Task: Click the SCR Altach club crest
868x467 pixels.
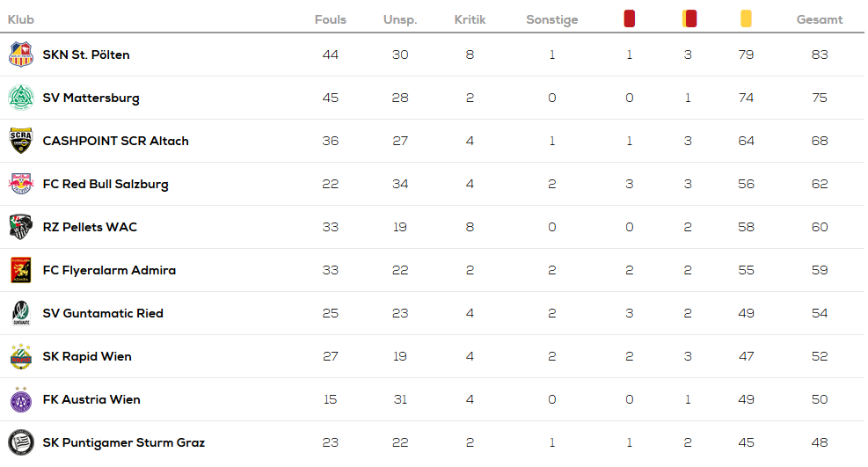Action: point(21,141)
